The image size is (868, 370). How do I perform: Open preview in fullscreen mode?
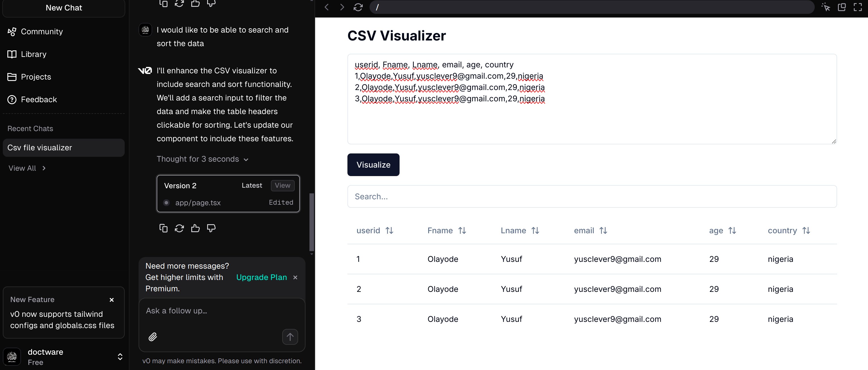click(858, 7)
